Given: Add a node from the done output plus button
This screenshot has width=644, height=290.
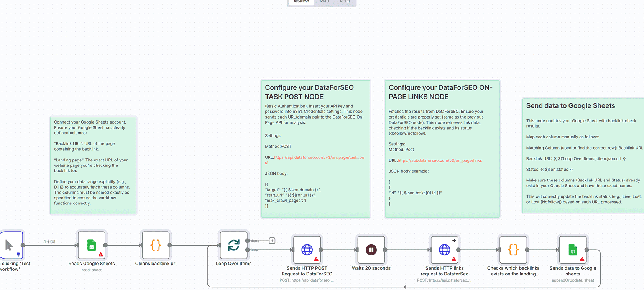Looking at the screenshot, I should pos(272,241).
